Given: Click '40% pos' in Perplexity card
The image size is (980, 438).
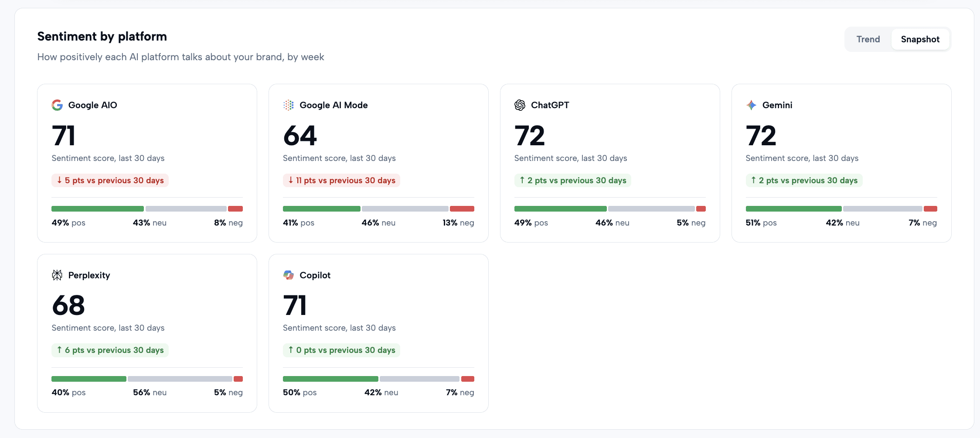Looking at the screenshot, I should (68, 392).
